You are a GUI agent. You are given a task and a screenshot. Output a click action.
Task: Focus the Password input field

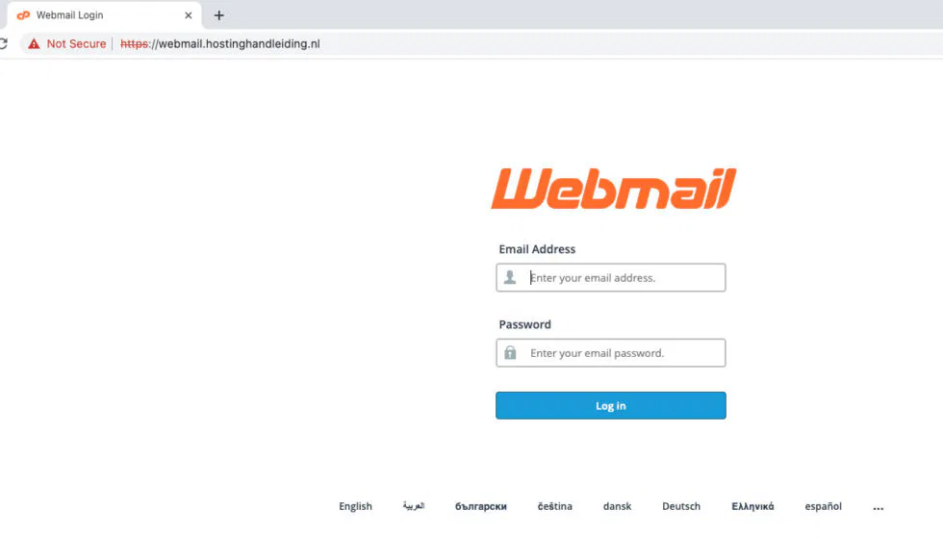610,352
